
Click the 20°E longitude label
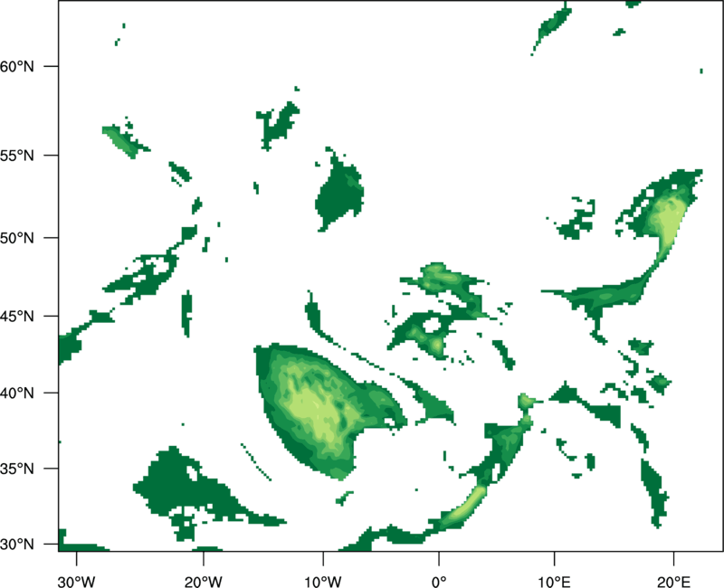673,582
